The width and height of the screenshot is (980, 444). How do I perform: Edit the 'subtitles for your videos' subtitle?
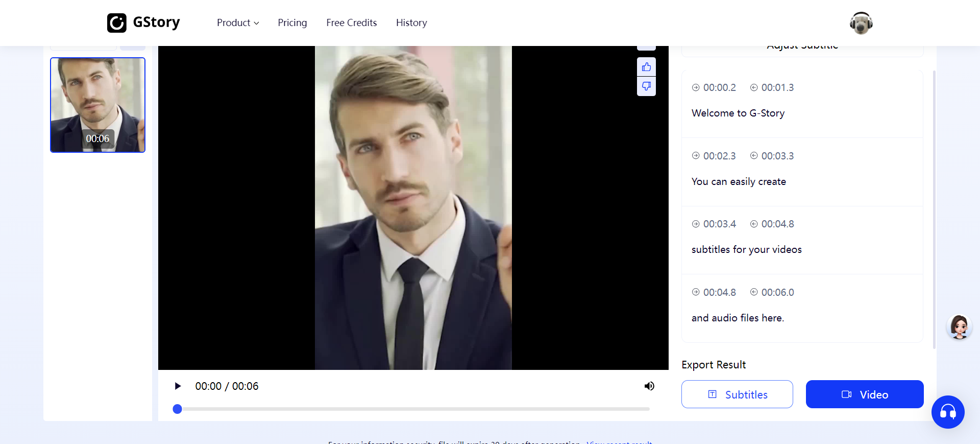[x=747, y=249]
